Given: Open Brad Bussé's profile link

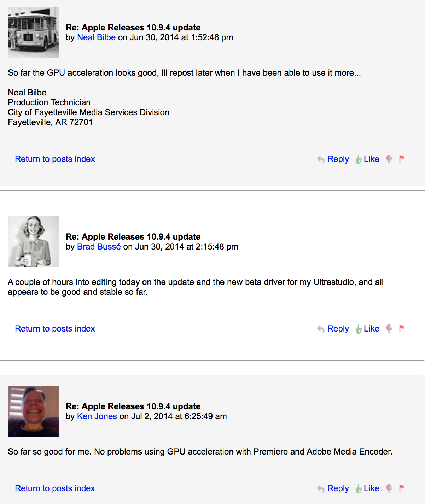Looking at the screenshot, I should tap(99, 247).
